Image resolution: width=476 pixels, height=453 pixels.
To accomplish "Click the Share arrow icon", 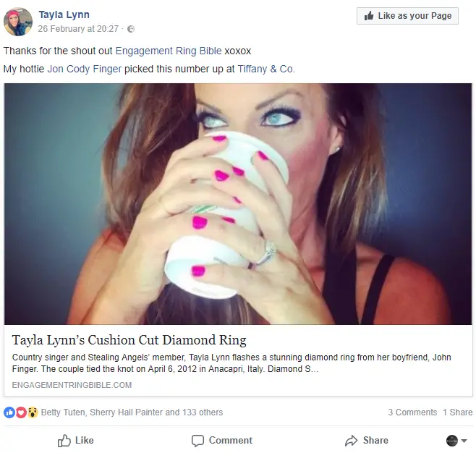I will 352,441.
